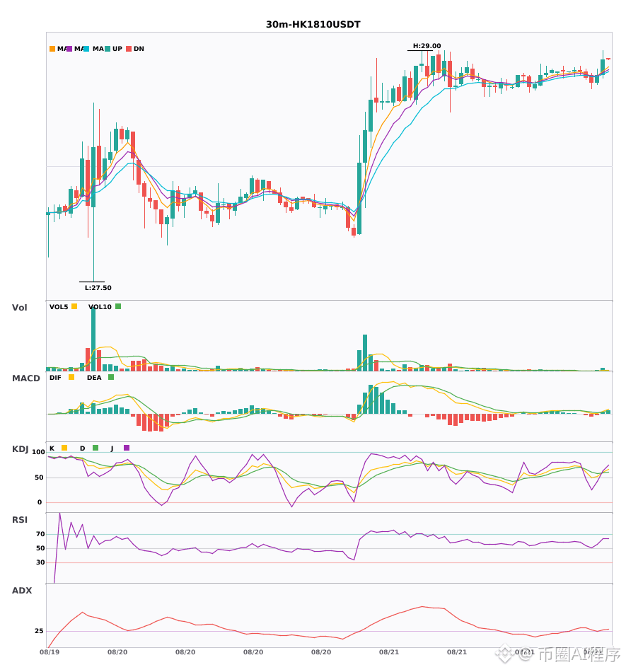Select the KDJ panel label
Screen dimensions: 626x672
(x=20, y=449)
